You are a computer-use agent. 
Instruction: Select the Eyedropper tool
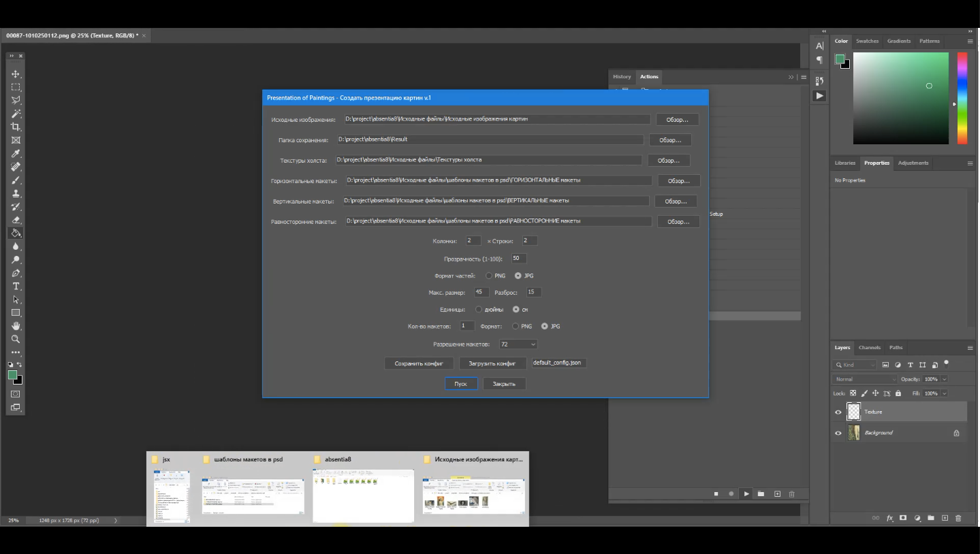16,154
